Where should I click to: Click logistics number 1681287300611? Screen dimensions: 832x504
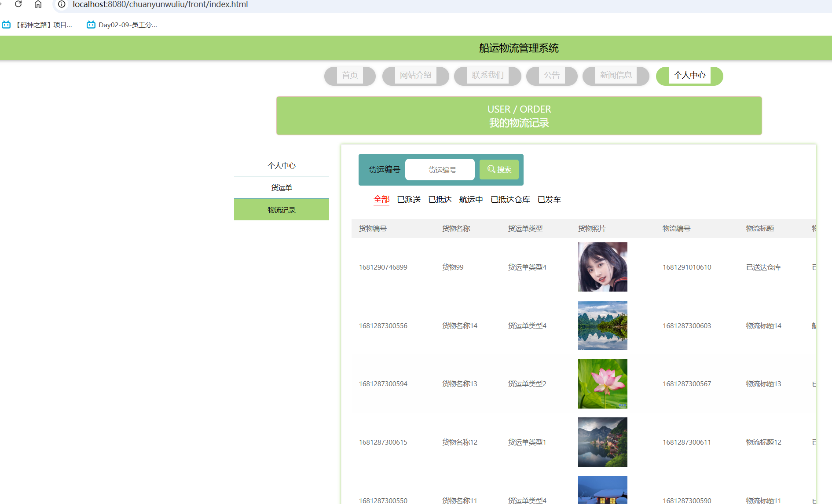coord(687,442)
